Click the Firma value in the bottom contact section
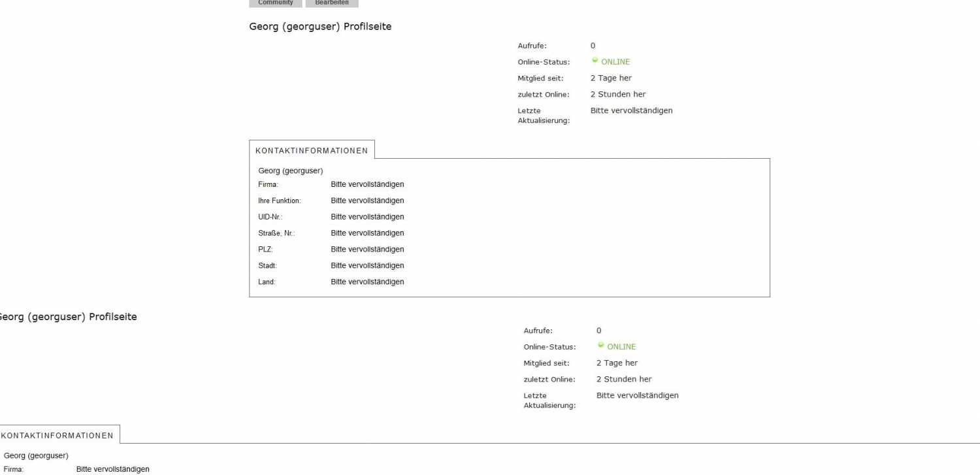This screenshot has width=980, height=475. click(112, 469)
